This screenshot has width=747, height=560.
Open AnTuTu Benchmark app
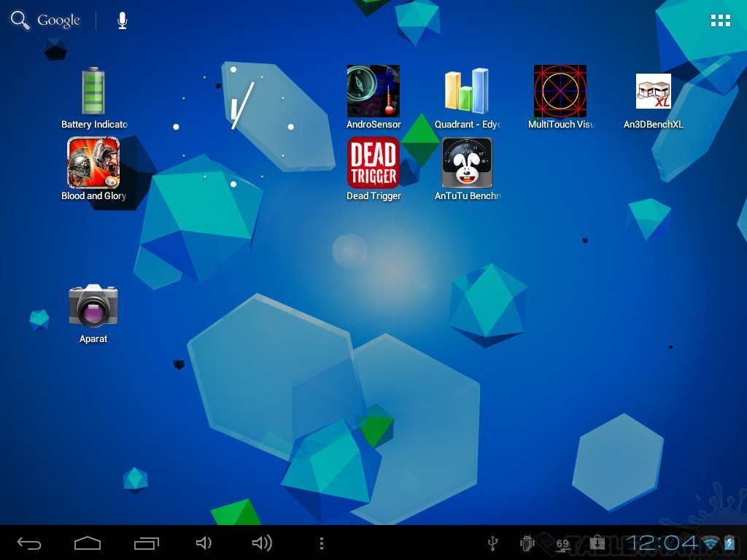tap(467, 163)
